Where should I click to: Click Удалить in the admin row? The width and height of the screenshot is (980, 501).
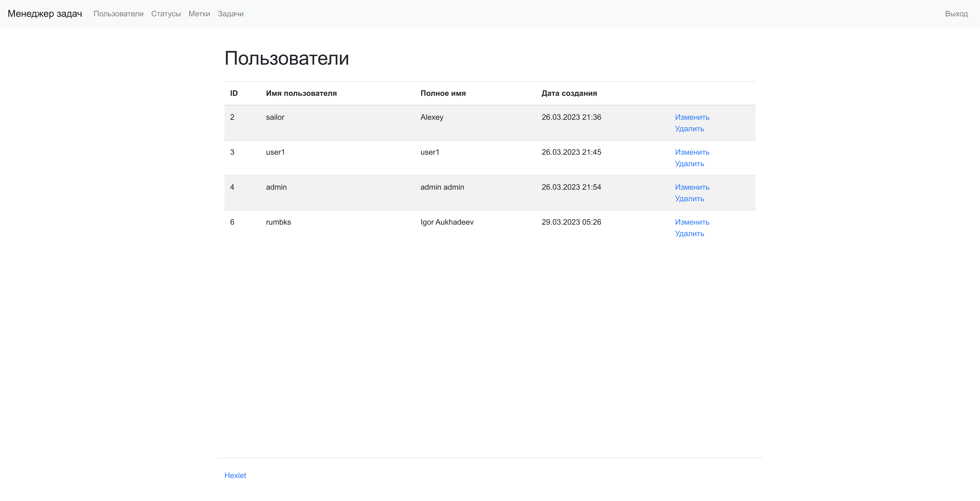pyautogui.click(x=689, y=199)
